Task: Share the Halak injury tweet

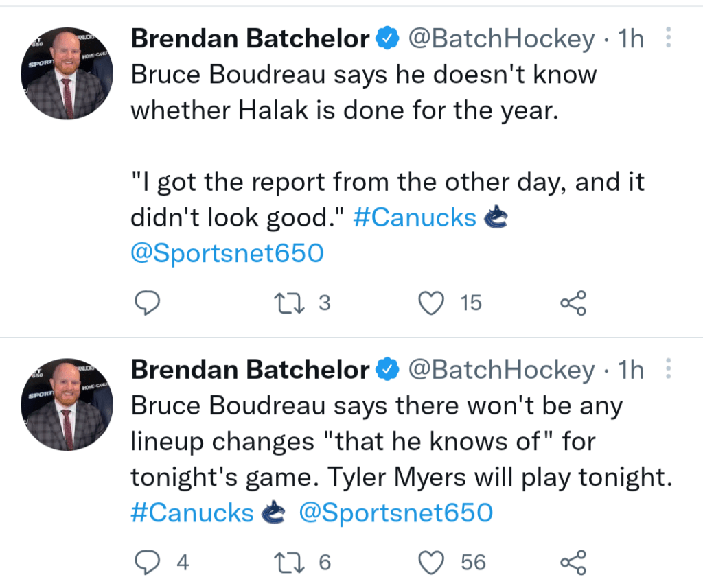Action: 573,303
